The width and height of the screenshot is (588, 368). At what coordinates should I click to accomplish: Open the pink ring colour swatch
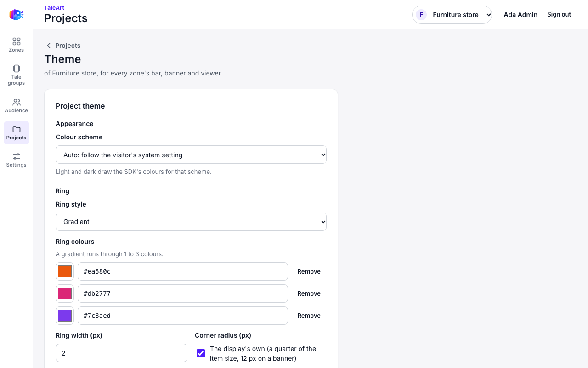[65, 293]
